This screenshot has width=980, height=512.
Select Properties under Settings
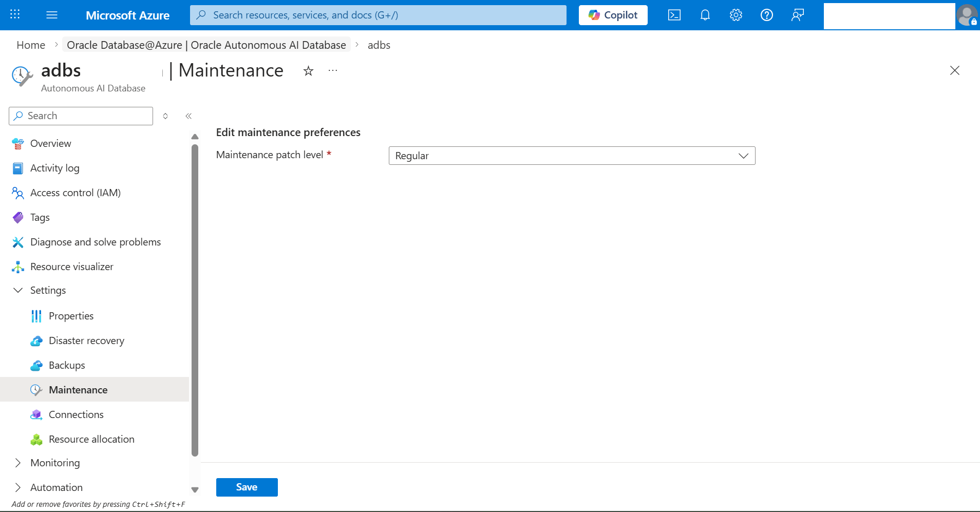click(71, 316)
